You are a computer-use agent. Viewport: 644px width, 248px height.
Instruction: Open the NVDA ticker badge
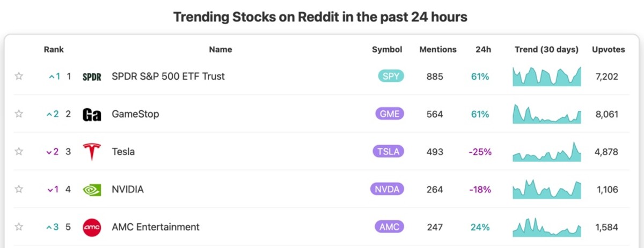[387, 189]
